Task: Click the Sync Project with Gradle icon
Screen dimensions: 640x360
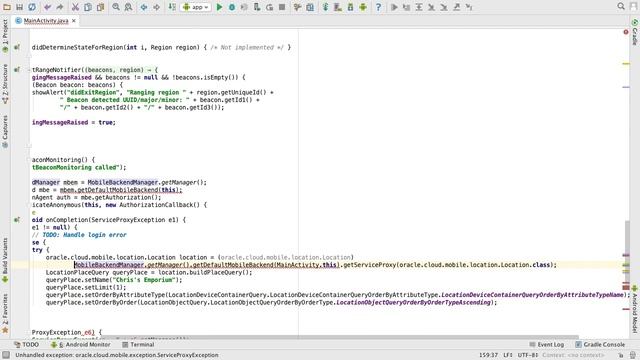Action: [326, 7]
